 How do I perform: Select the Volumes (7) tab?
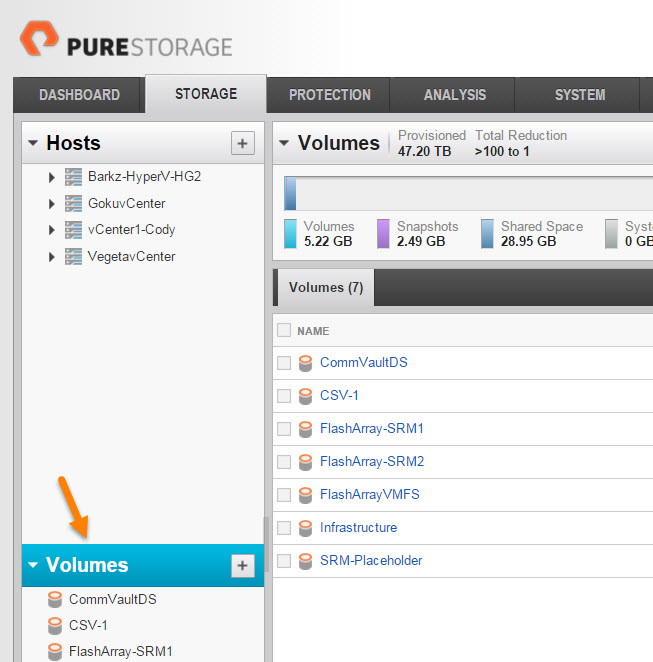pyautogui.click(x=326, y=288)
